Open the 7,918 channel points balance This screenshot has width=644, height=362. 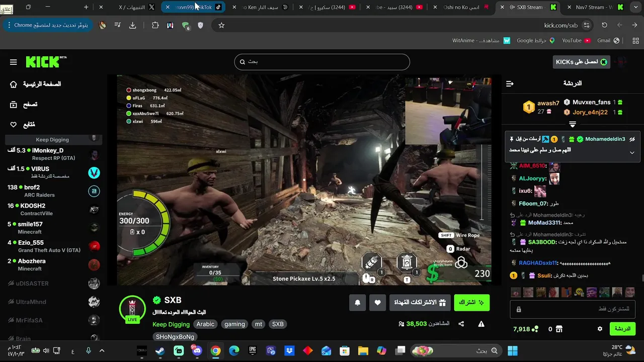coord(526,329)
